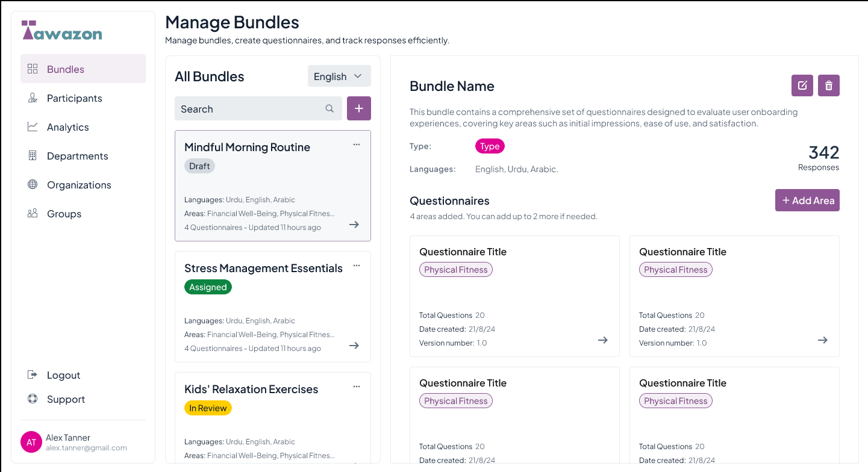The height and width of the screenshot is (472, 868).
Task: Go to Participants in sidebar
Action: coord(74,98)
